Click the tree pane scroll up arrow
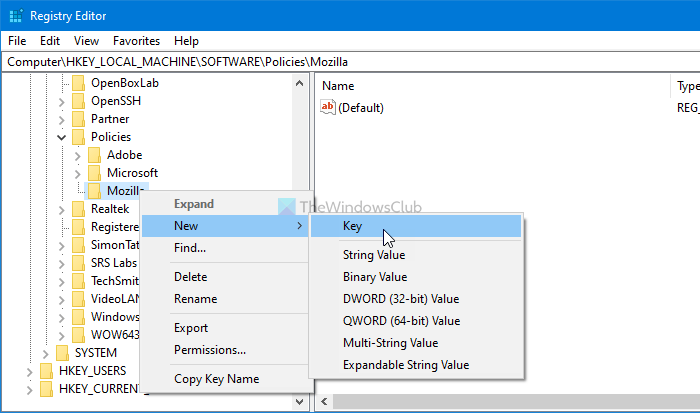 pyautogui.click(x=300, y=83)
